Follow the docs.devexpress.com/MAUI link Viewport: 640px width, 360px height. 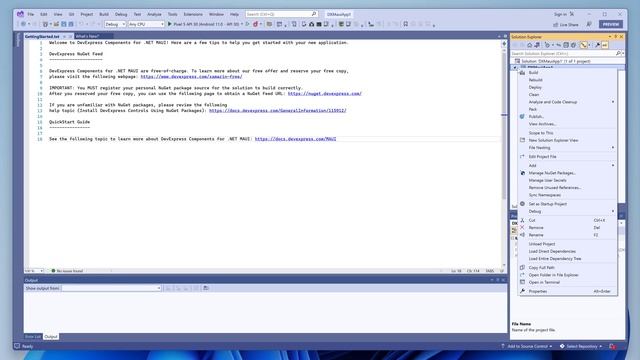click(295, 139)
